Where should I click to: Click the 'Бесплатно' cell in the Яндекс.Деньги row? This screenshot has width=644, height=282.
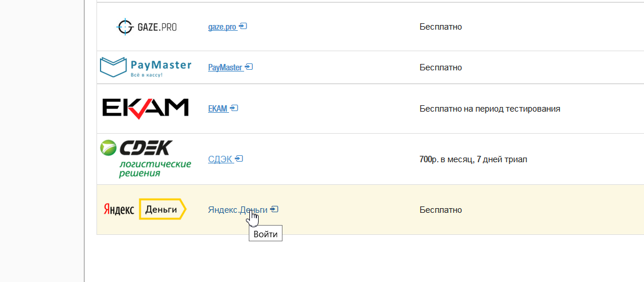441,210
